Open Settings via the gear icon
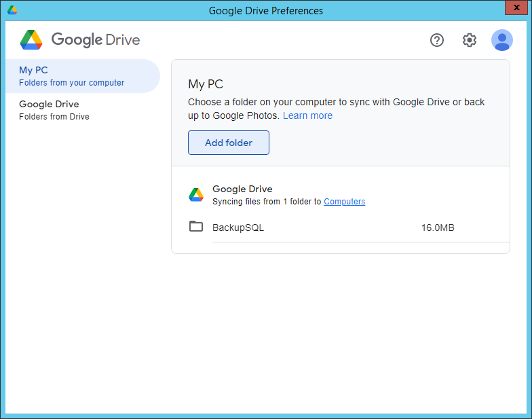Viewport: 532px width, 419px height. (x=470, y=40)
